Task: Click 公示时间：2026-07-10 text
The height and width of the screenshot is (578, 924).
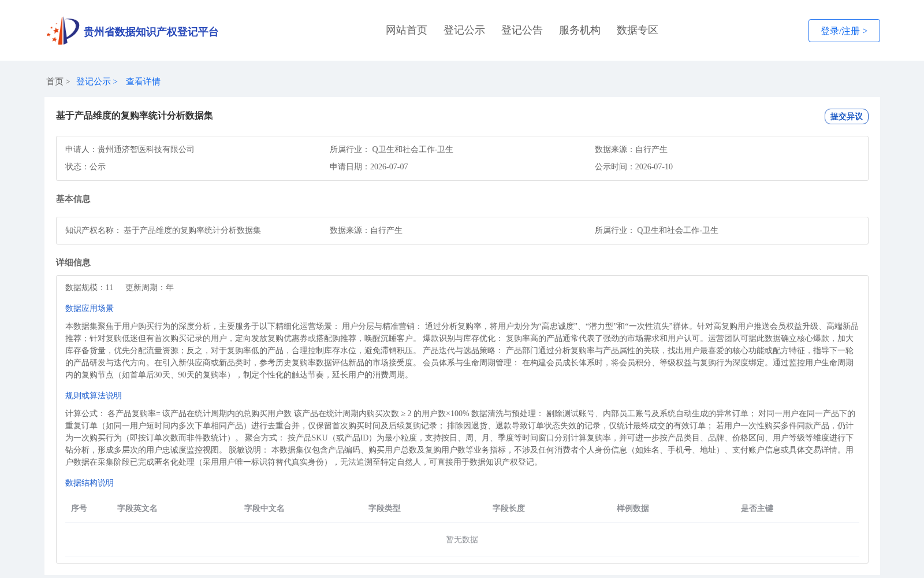Action: pyautogui.click(x=634, y=166)
